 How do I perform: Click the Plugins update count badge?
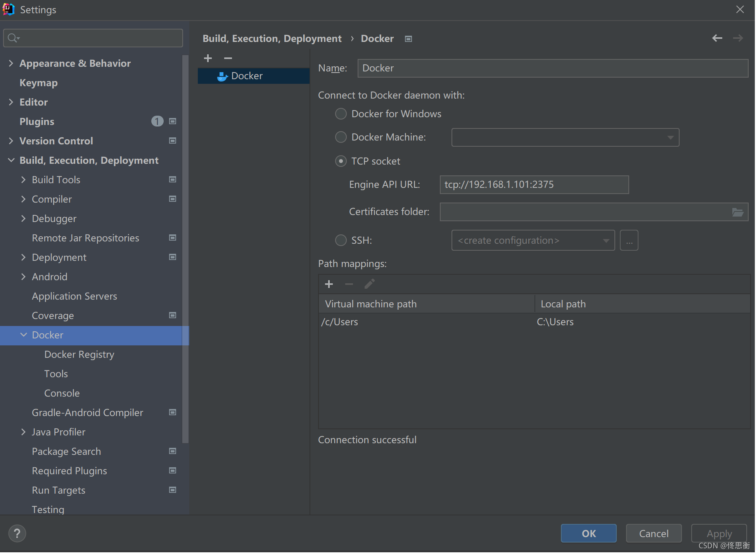pos(157,121)
